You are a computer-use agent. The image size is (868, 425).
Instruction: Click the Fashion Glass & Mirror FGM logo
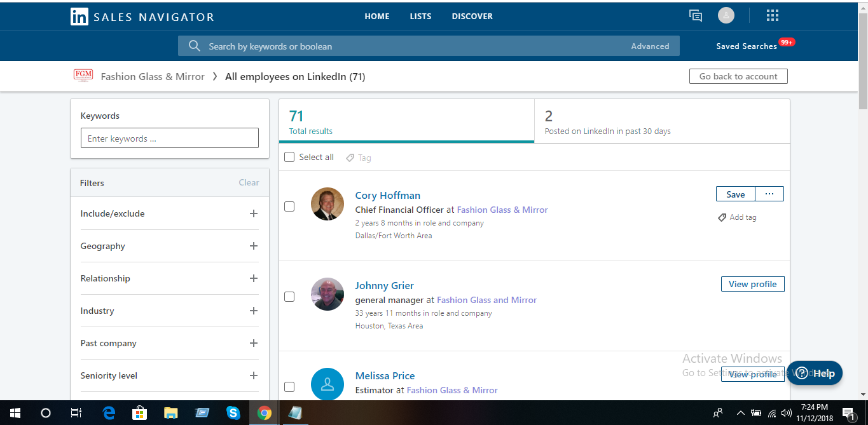[x=83, y=76]
